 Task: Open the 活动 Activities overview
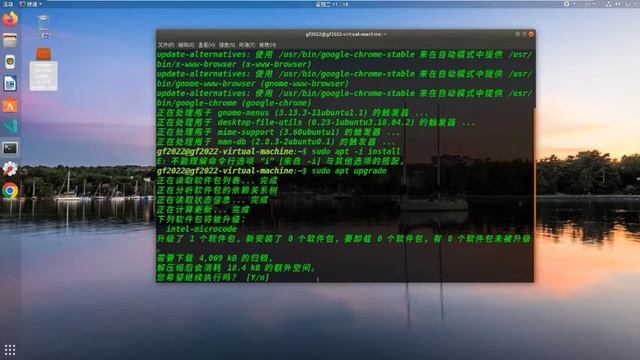(x=8, y=4)
